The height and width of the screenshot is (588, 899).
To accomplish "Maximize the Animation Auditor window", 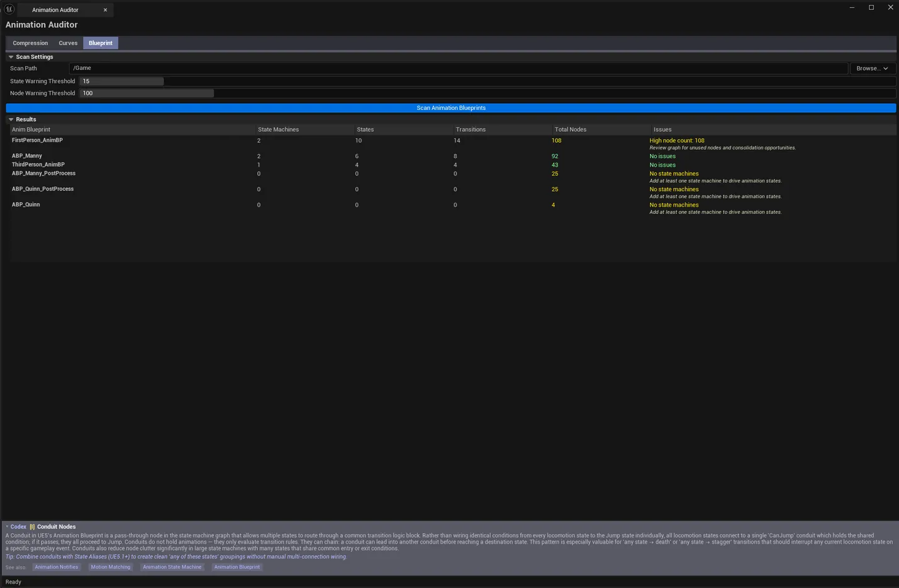I will 871,7.
